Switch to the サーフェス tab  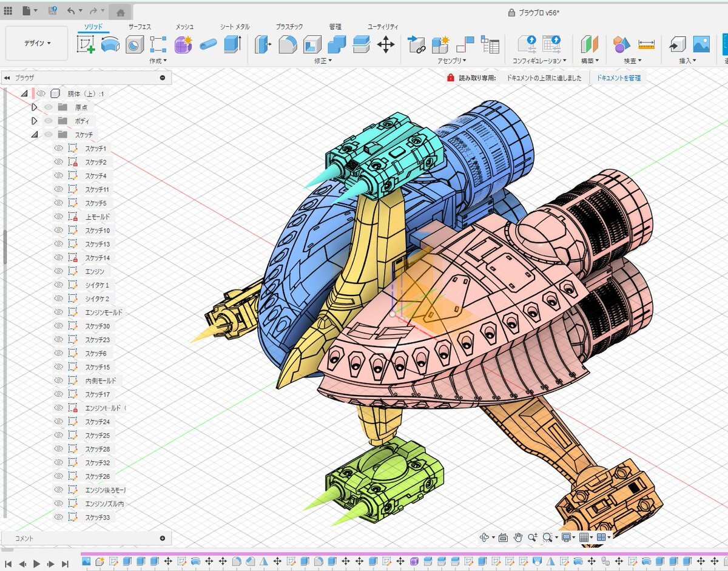(140, 27)
